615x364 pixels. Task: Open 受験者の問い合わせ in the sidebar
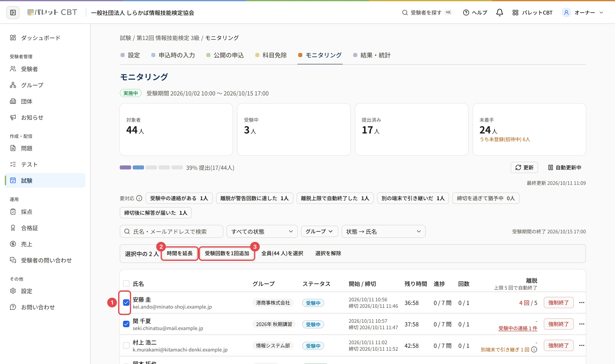coord(45,260)
